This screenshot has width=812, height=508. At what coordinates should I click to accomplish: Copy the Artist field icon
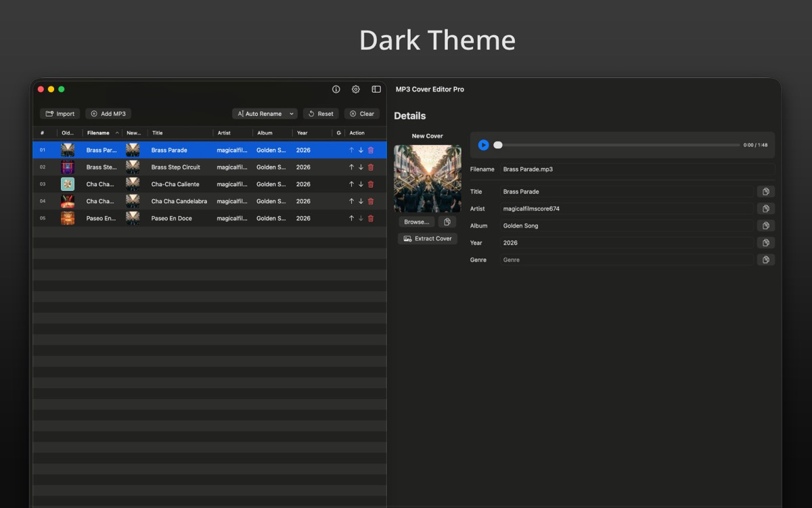766,209
